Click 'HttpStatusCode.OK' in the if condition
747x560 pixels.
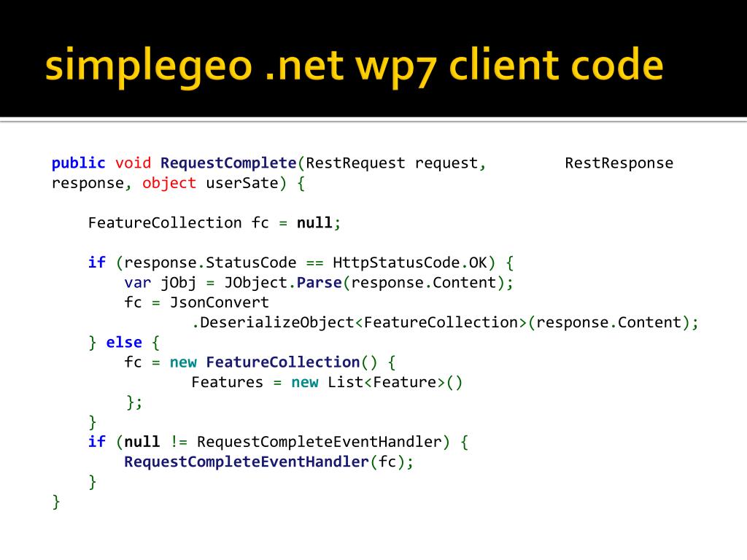[410, 262]
